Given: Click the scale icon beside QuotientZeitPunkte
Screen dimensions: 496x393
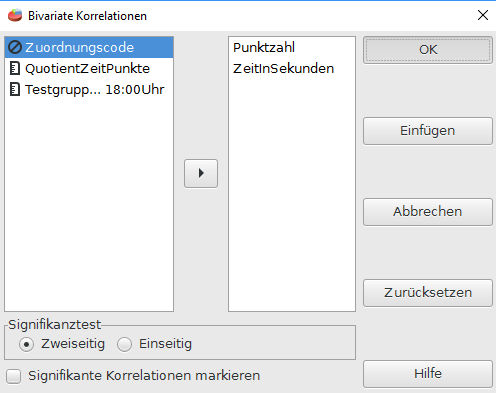Looking at the screenshot, I should click(15, 68).
